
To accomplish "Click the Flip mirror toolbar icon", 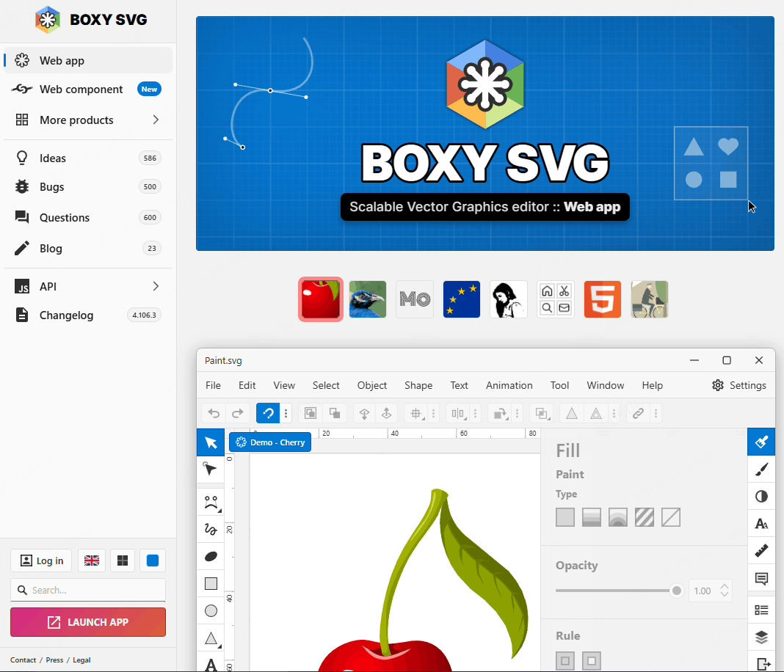I will point(457,413).
